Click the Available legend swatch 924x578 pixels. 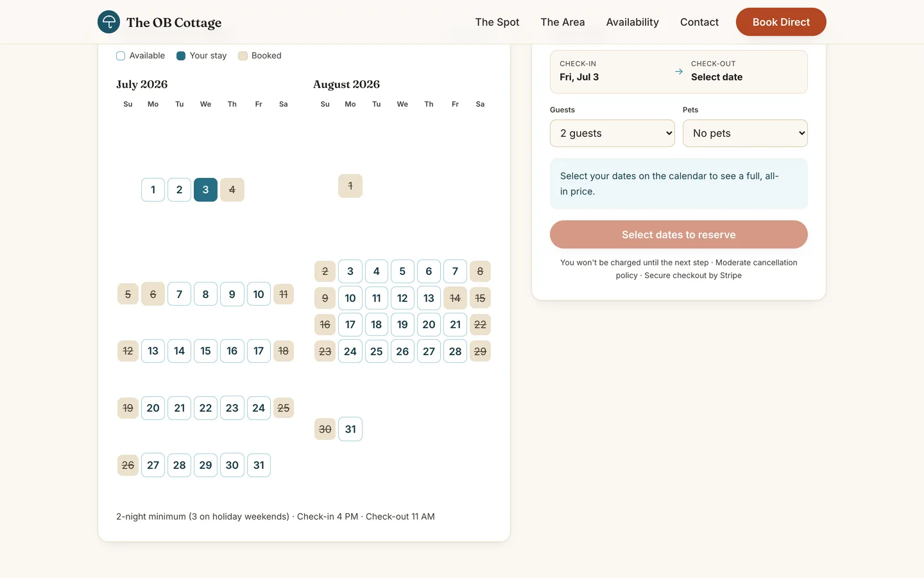point(121,56)
